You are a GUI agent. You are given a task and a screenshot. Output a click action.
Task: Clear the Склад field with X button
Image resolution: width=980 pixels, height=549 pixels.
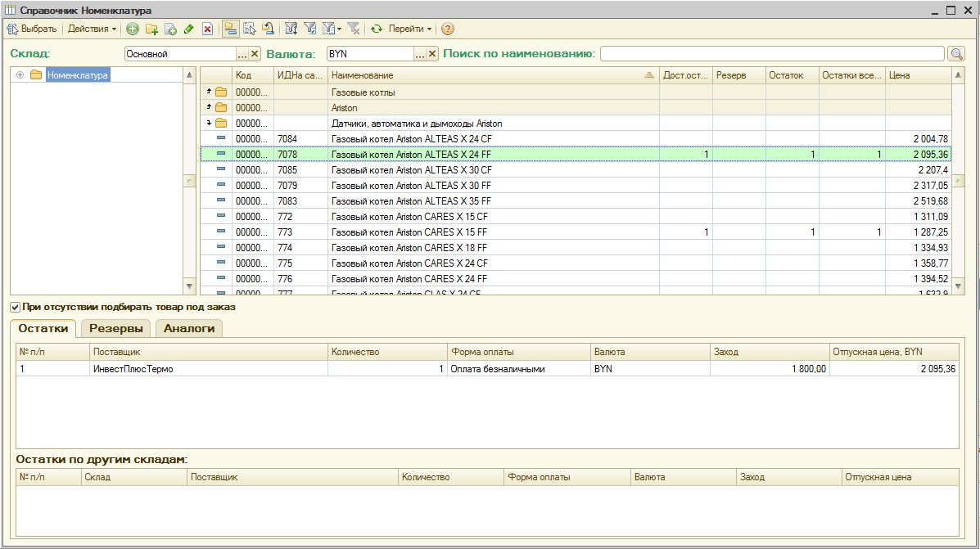point(255,54)
